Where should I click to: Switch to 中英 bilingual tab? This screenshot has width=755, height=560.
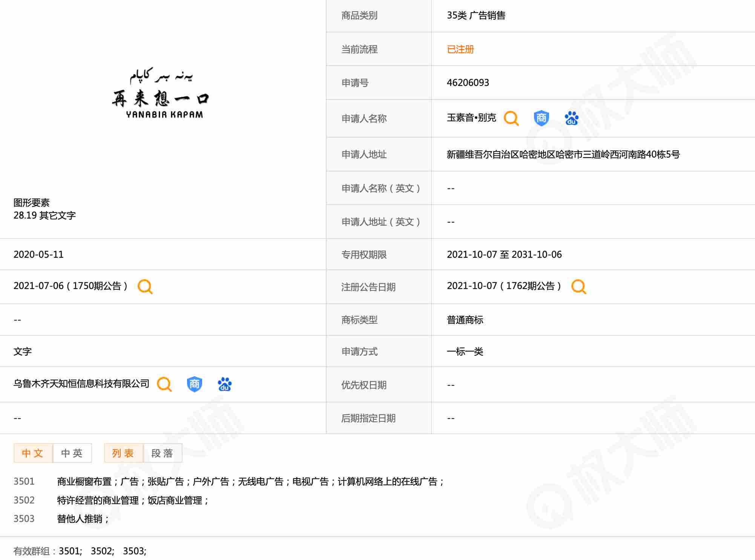click(x=72, y=453)
